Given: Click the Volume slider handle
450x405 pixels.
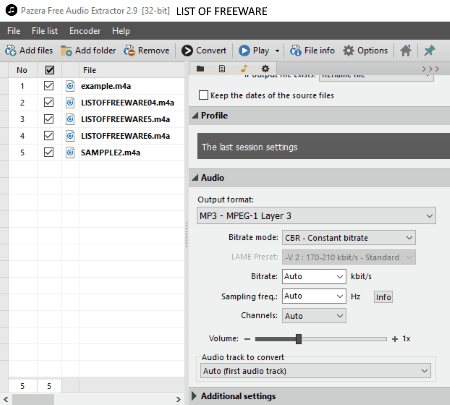Looking at the screenshot, I should (299, 339).
